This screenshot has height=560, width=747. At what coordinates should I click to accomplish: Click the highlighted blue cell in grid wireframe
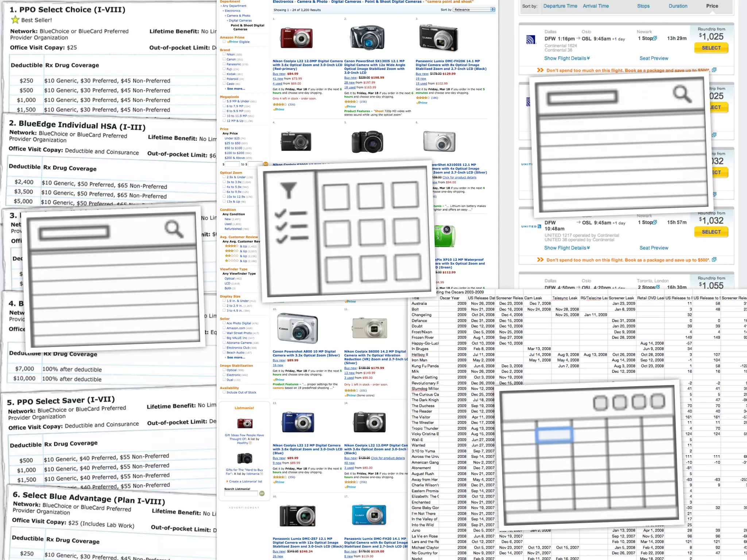click(554, 435)
